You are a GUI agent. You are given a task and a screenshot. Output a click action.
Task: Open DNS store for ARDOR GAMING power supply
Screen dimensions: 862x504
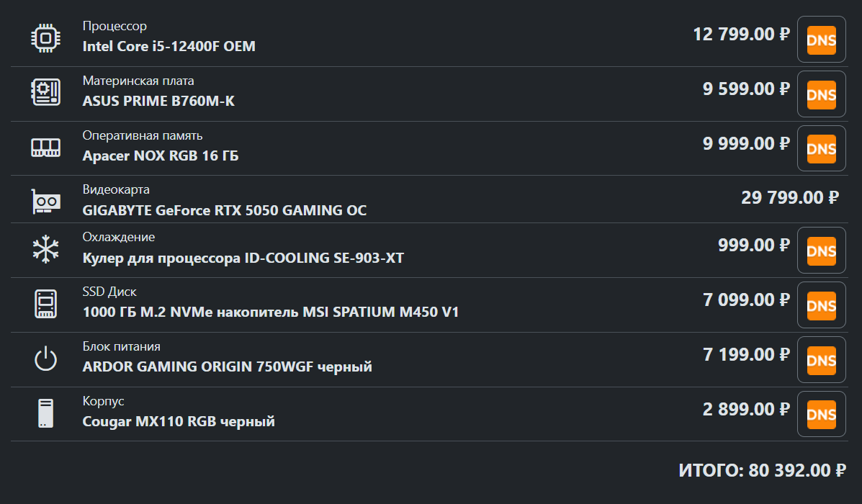click(822, 359)
